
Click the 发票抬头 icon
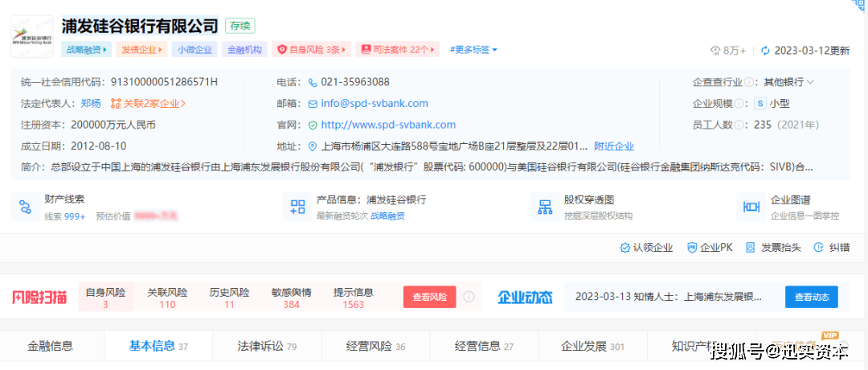[750, 248]
